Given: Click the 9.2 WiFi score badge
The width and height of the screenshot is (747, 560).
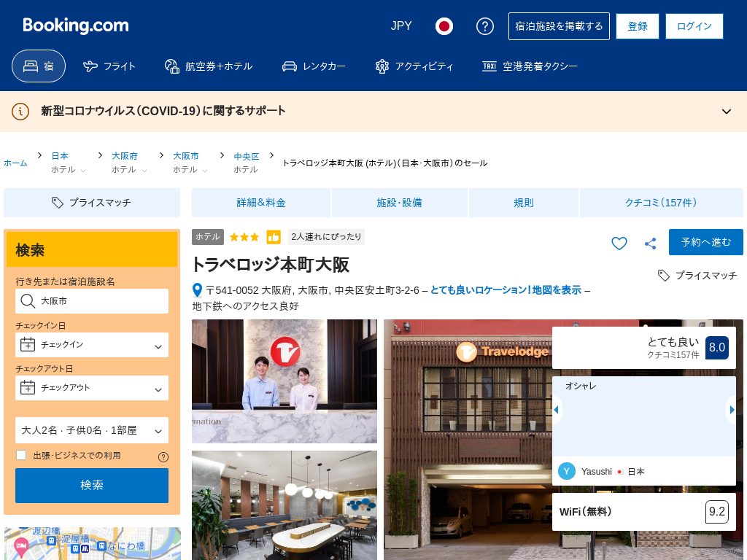Looking at the screenshot, I should pyautogui.click(x=717, y=512).
